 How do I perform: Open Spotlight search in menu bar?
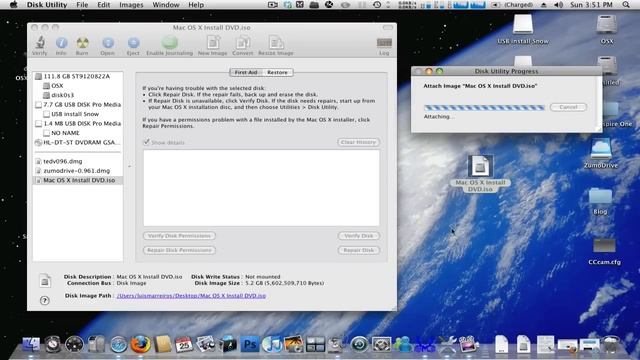(626, 5)
